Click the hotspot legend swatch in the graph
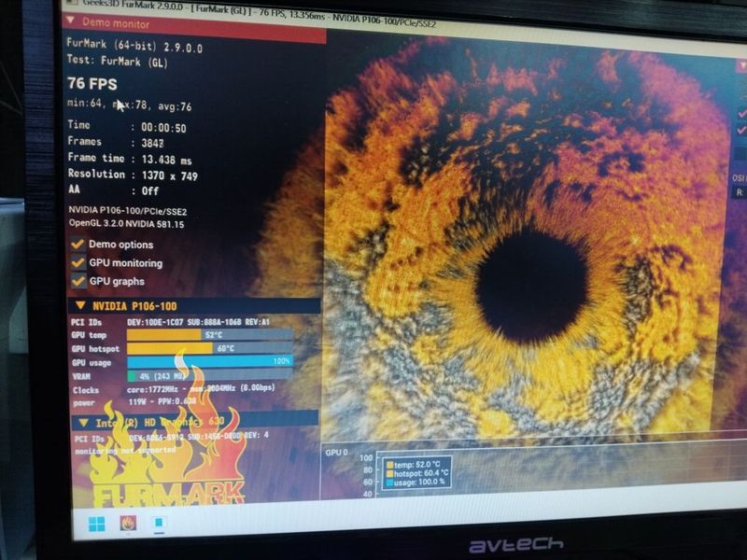747x560 pixels. tap(389, 474)
